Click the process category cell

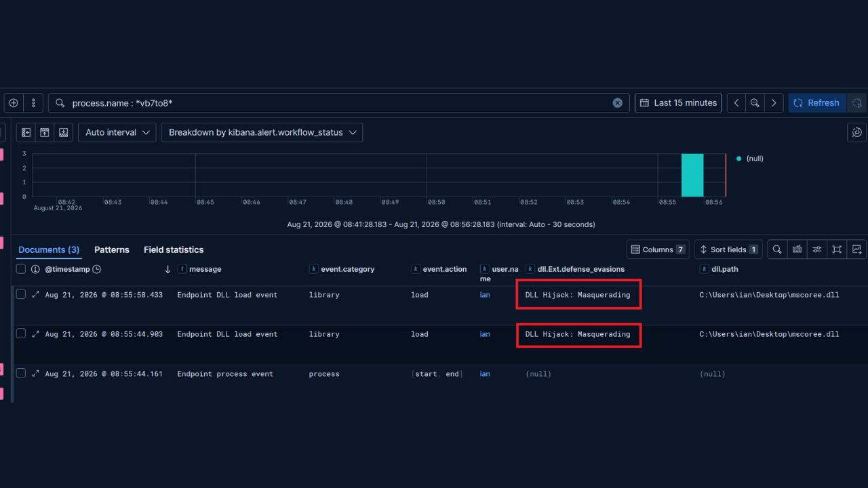pyautogui.click(x=324, y=373)
